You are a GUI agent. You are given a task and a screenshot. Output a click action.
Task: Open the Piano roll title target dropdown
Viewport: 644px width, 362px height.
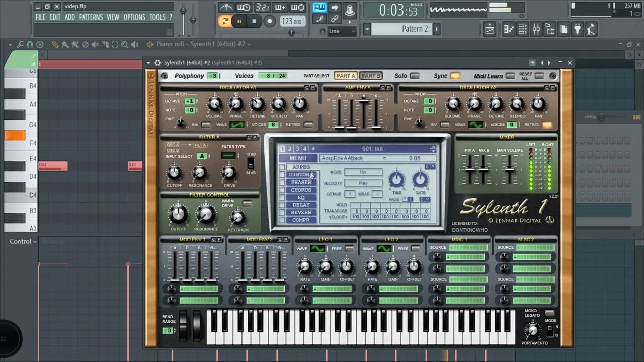click(249, 44)
